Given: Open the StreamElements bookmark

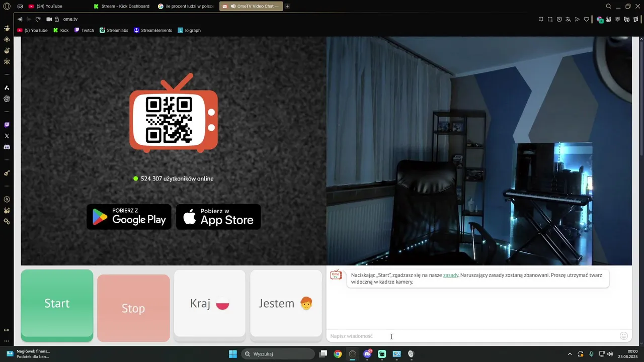Looking at the screenshot, I should coord(153,30).
